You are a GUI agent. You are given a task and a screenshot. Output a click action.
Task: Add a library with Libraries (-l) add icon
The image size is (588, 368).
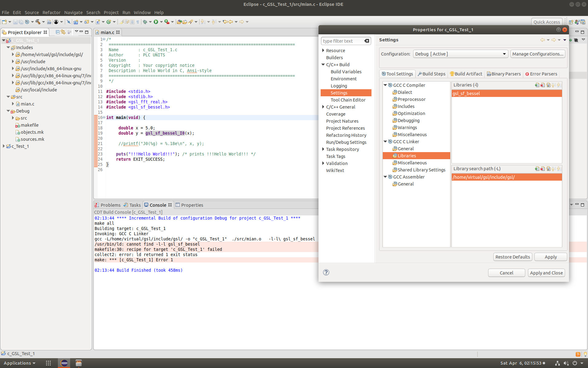coord(537,85)
